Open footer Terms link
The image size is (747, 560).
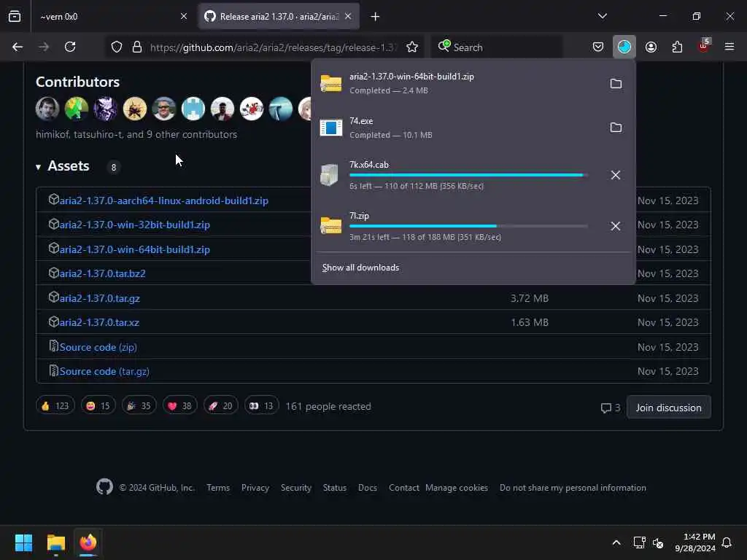[x=218, y=488]
